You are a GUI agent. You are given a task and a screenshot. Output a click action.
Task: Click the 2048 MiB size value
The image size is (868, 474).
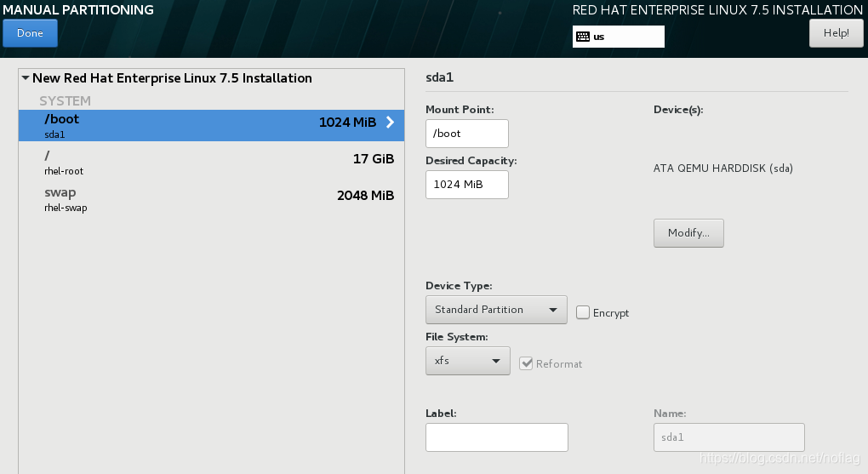tap(365, 196)
